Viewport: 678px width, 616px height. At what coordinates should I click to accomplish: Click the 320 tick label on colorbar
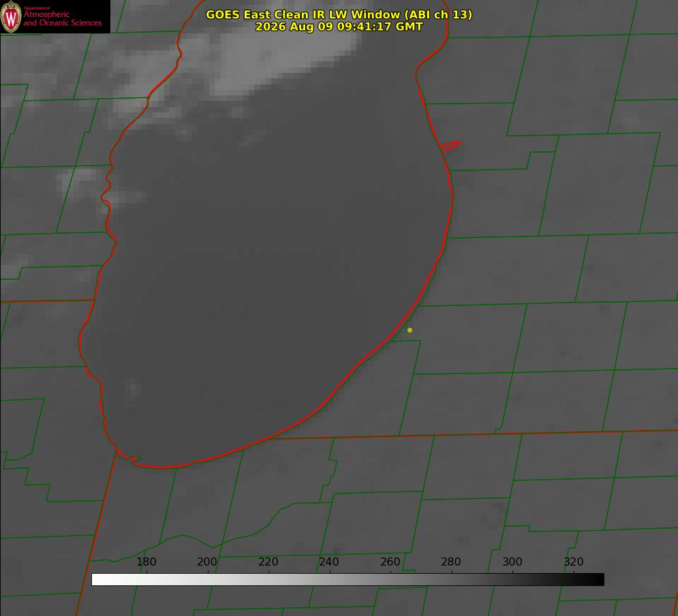574,561
